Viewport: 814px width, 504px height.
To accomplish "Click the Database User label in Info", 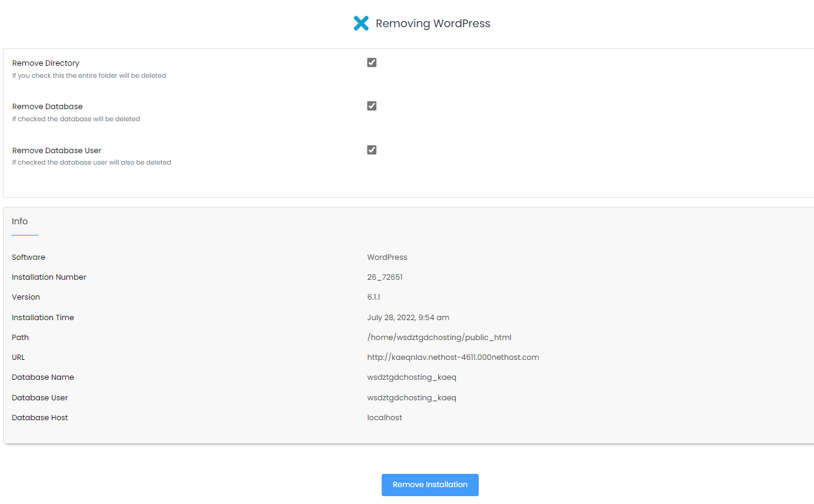I will [40, 398].
